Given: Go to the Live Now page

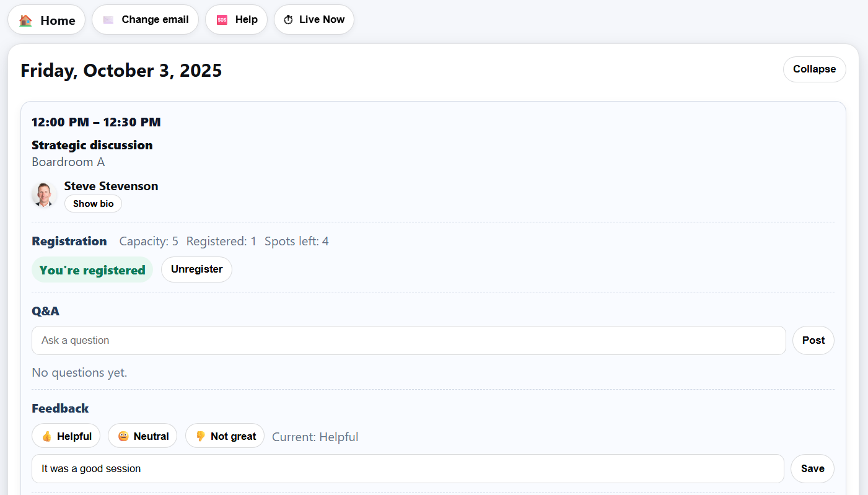Looking at the screenshot, I should coord(314,19).
